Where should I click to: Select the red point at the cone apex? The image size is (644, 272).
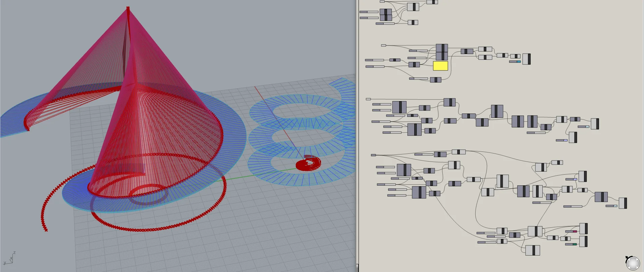[128, 8]
